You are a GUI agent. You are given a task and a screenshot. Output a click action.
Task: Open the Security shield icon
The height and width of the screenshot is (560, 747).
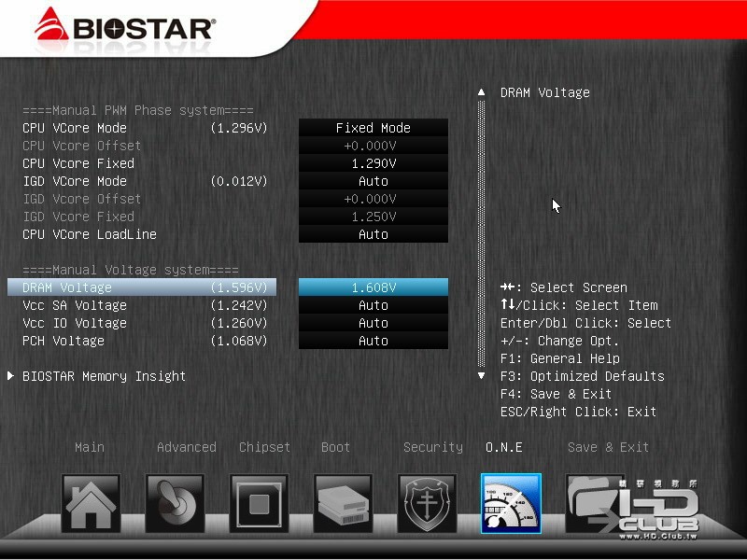[x=427, y=503]
